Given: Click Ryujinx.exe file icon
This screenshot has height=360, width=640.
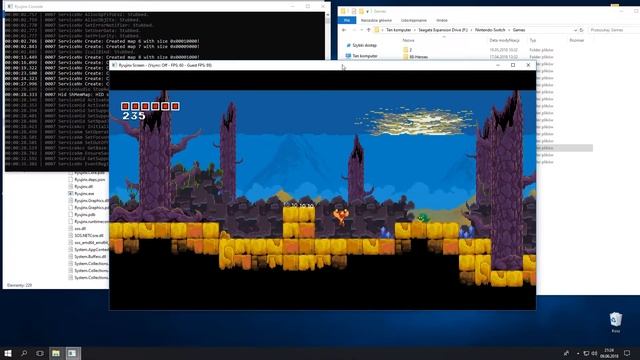Looking at the screenshot, I should pyautogui.click(x=71, y=193).
